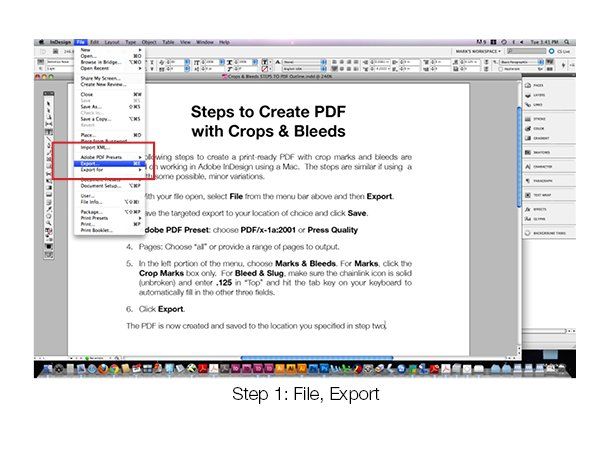Choose Import XML... from the File menu
612x468 pixels.
(x=110, y=147)
